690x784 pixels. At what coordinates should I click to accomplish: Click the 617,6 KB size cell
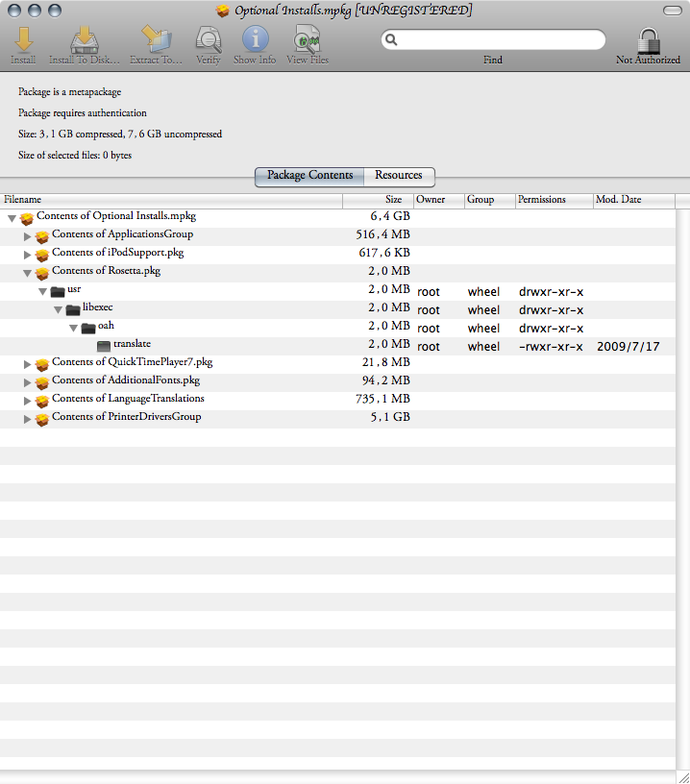point(384,253)
